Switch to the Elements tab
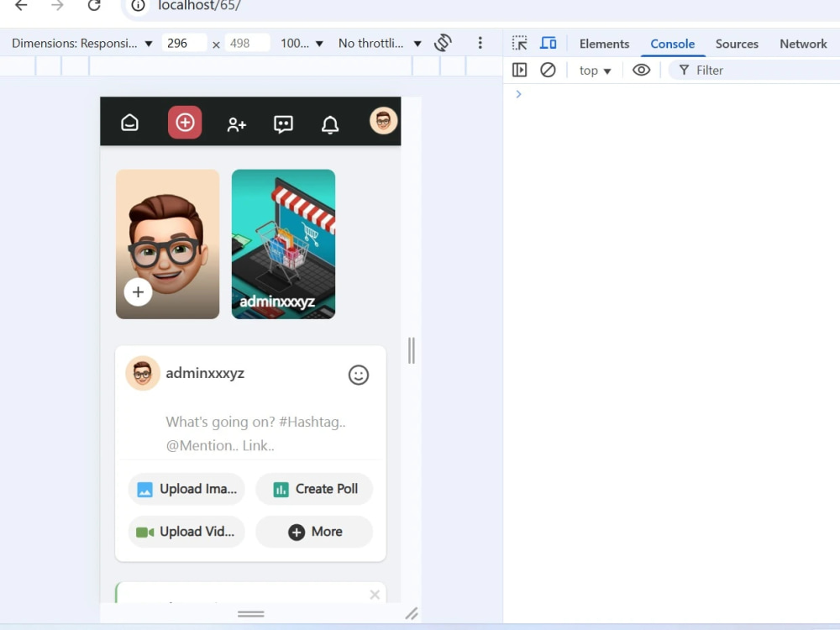 point(604,44)
